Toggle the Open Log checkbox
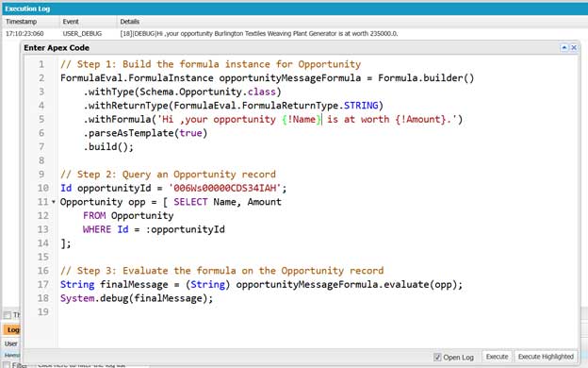Viewport: 588px width, 368px height. point(437,357)
